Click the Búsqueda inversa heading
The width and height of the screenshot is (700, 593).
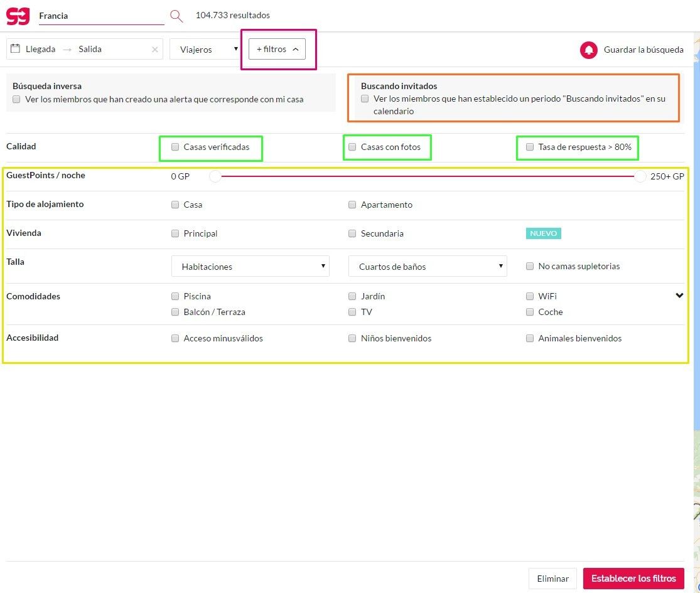click(47, 86)
